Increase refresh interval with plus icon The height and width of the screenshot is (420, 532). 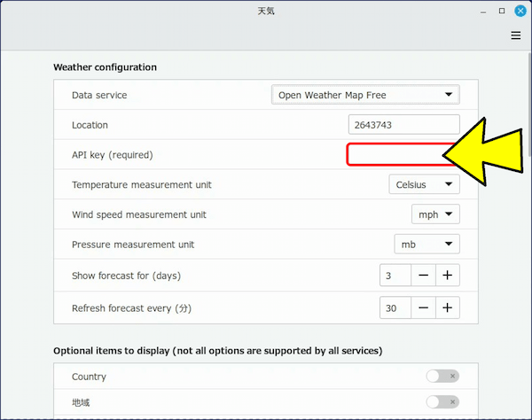pyautogui.click(x=448, y=307)
